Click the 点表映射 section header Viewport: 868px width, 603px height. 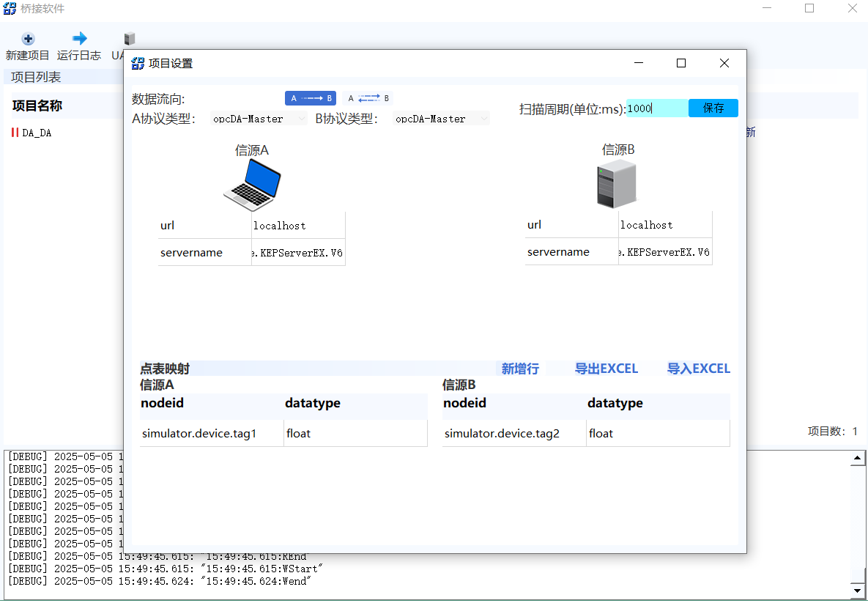click(165, 369)
